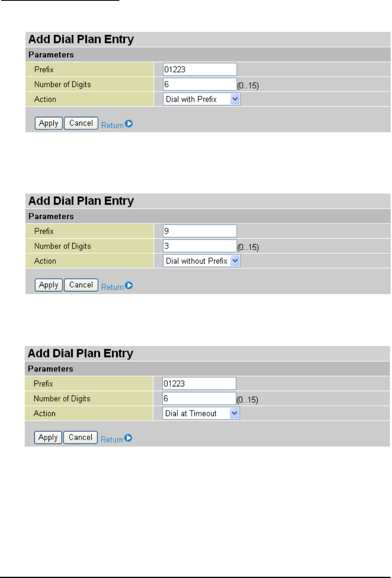Focus the Prefix field containing 9
Viewport: 392px width, 578px height.
click(200, 231)
